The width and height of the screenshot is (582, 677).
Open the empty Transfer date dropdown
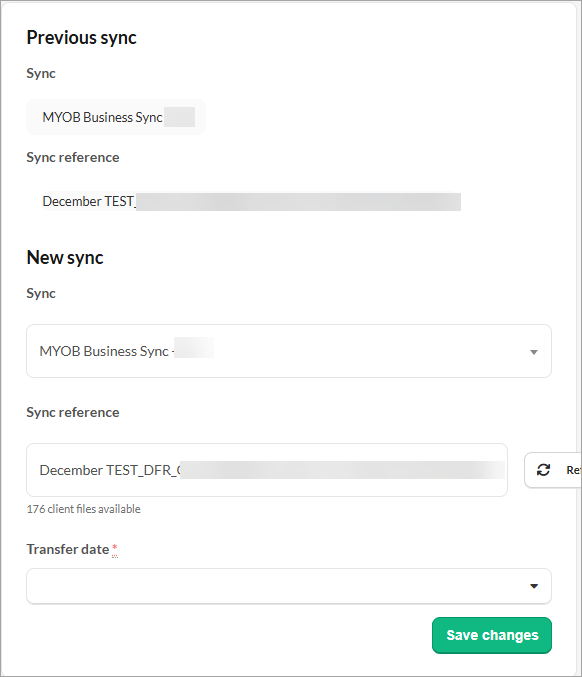(289, 586)
